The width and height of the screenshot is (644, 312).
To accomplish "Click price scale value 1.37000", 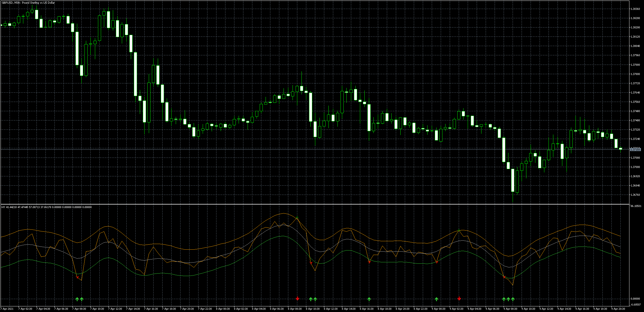I will point(635,167).
